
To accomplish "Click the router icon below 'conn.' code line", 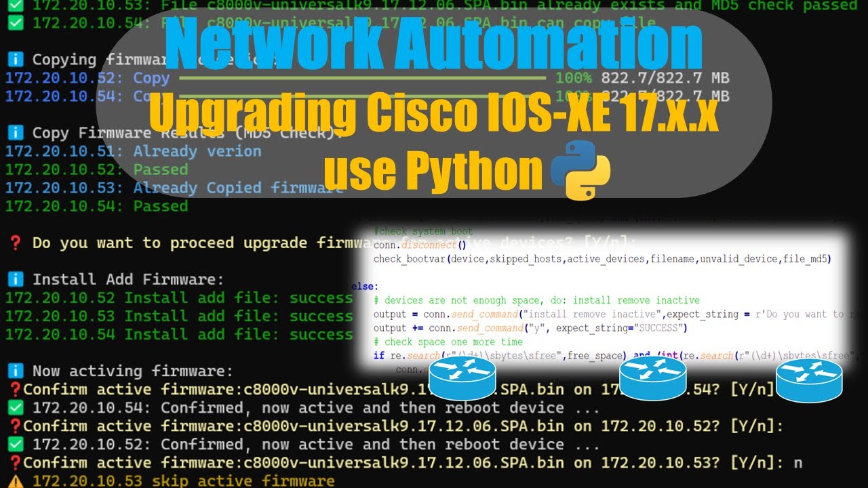I will click(462, 378).
